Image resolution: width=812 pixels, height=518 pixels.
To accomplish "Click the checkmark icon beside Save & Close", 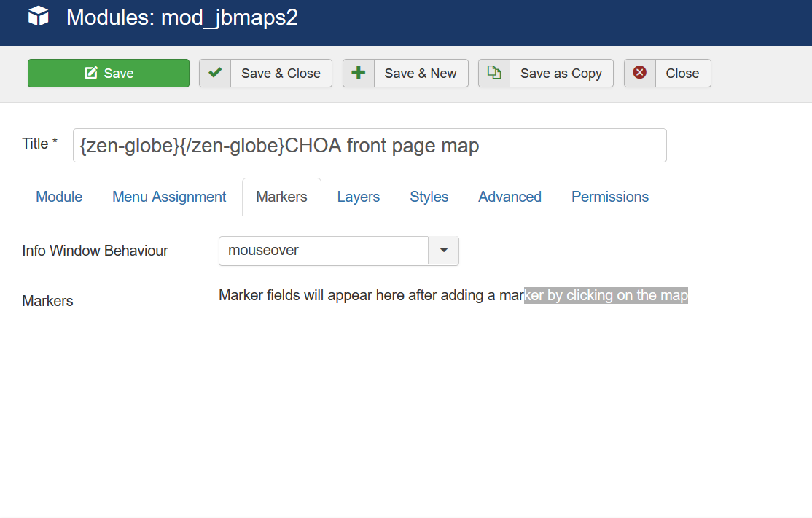I will pyautogui.click(x=215, y=73).
